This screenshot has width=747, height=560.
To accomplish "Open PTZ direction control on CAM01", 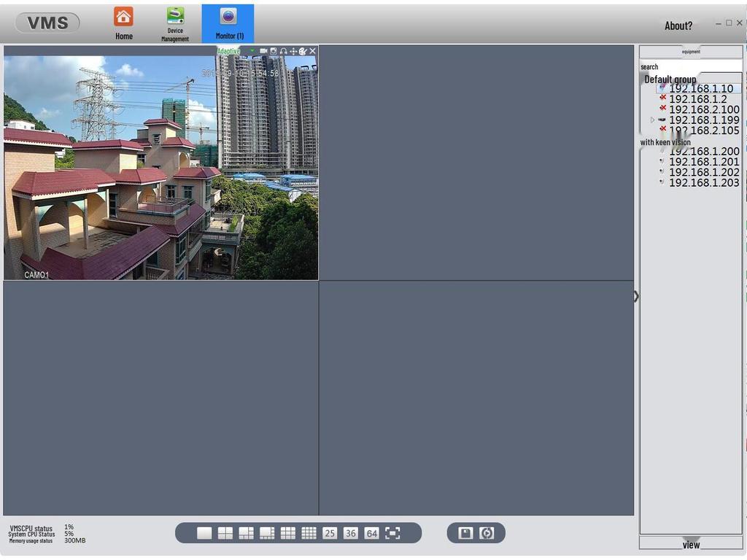I will (x=293, y=51).
